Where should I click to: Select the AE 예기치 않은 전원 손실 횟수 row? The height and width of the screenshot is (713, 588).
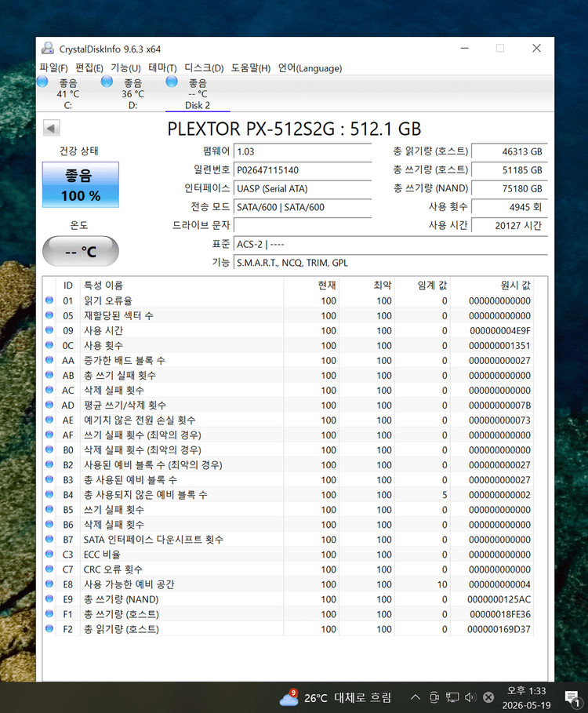[x=288, y=420]
